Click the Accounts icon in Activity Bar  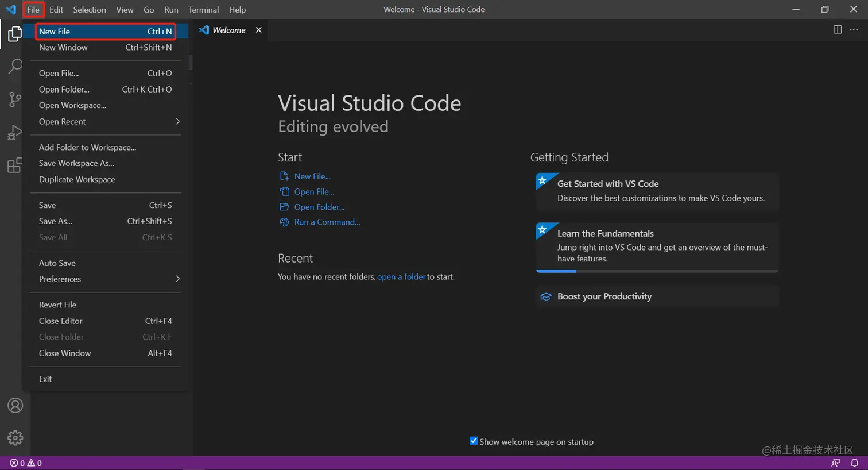pos(15,405)
